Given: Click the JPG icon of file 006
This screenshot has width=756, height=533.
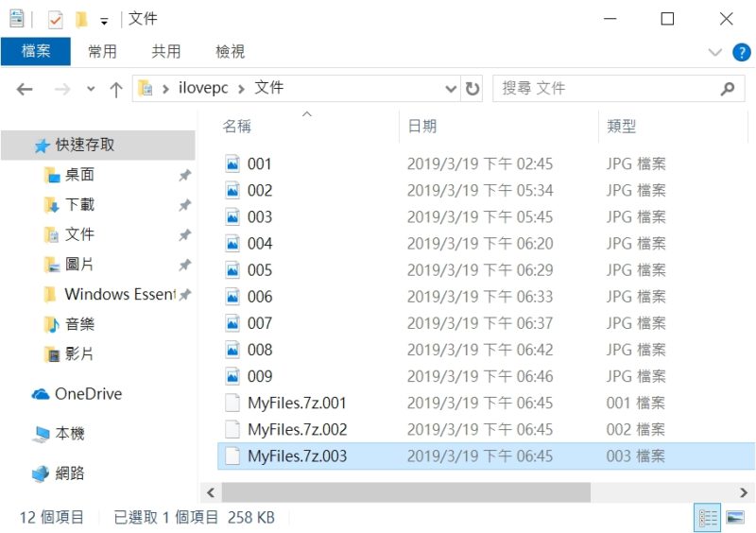Looking at the screenshot, I should point(232,297).
